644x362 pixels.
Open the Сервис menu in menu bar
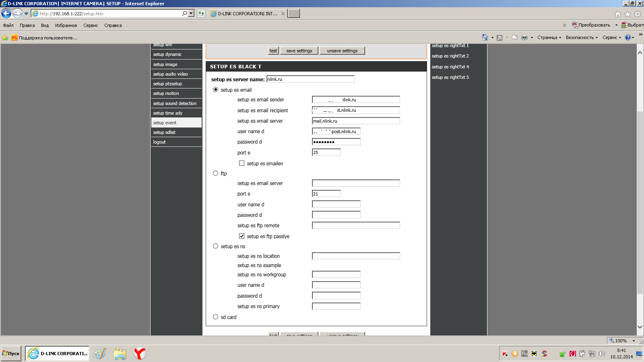(91, 25)
